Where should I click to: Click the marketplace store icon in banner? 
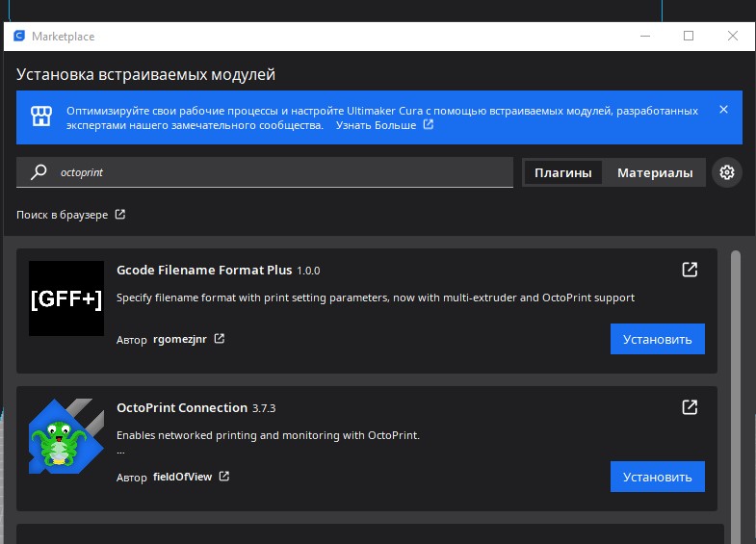[39, 117]
